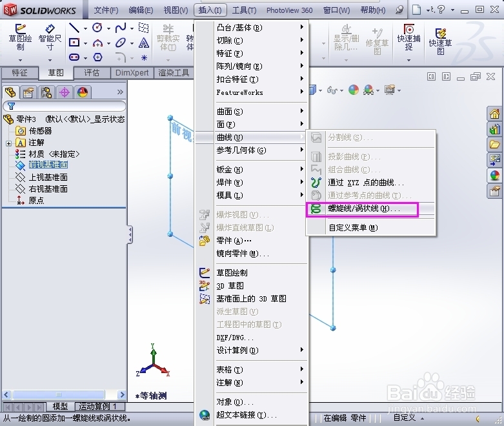Click the feature tree filter input field
The height and width of the screenshot is (426, 504).
coord(65,106)
